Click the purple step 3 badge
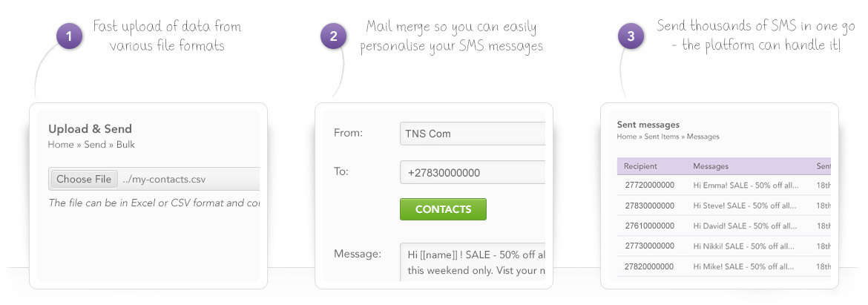 point(631,36)
